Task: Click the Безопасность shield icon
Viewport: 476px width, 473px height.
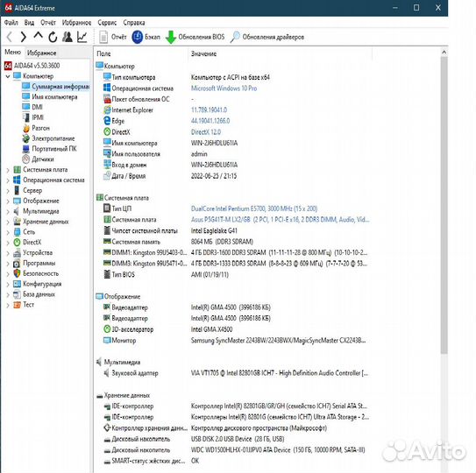Action: click(17, 273)
